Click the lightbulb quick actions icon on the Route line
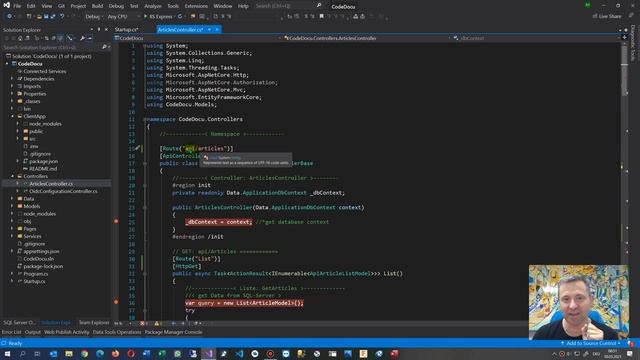This screenshot has width=640, height=360. [x=138, y=148]
